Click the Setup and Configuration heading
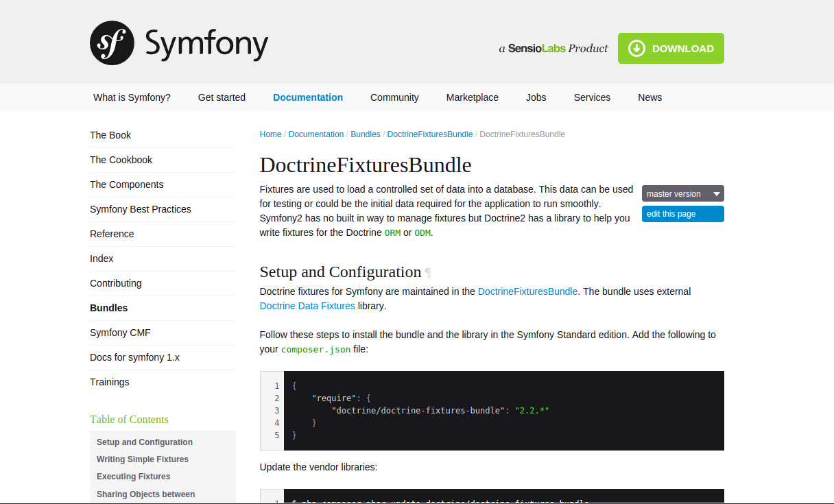This screenshot has height=504, width=834. (340, 272)
